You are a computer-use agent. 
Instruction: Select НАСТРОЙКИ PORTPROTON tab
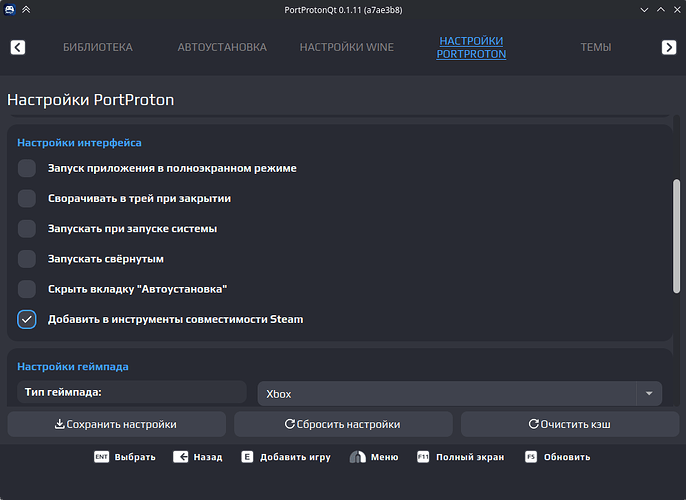click(x=471, y=47)
